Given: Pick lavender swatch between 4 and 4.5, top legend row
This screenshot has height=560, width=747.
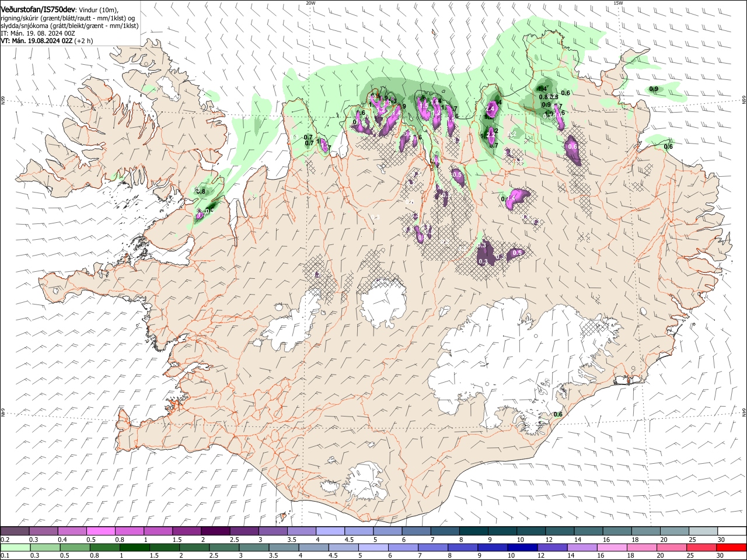Looking at the screenshot, I should pyautogui.click(x=330, y=531).
